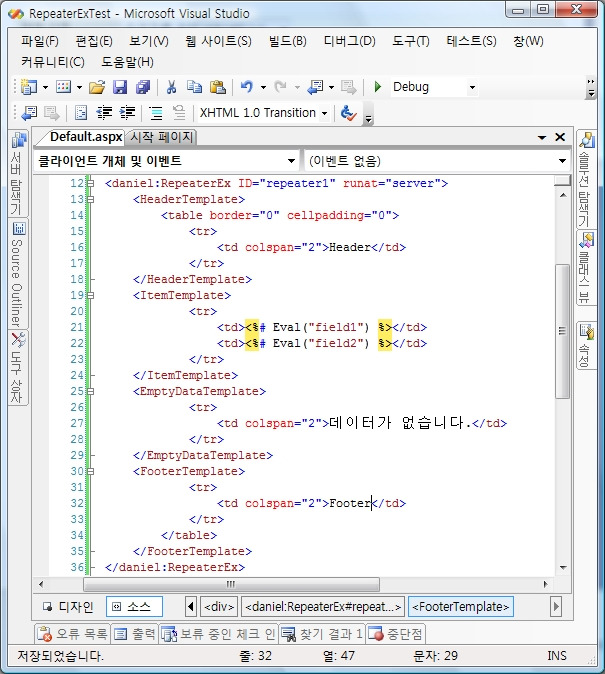Open the 보기(V) View menu
This screenshot has height=674, width=605.
click(x=149, y=41)
